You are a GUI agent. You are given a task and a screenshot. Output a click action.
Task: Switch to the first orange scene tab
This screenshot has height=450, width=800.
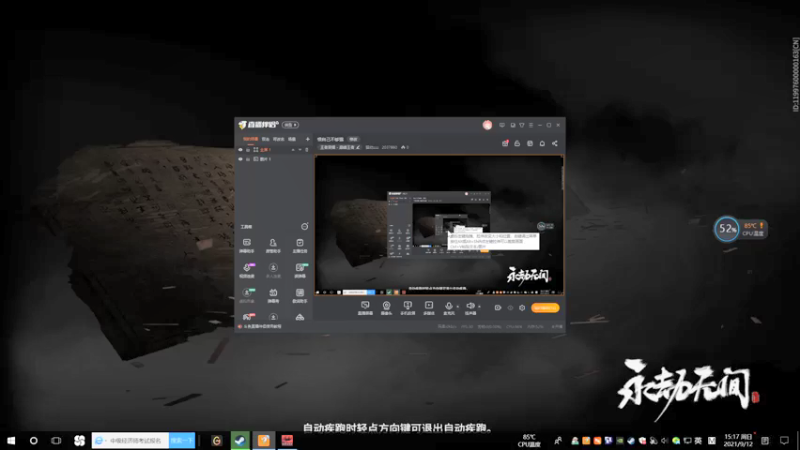pos(250,139)
